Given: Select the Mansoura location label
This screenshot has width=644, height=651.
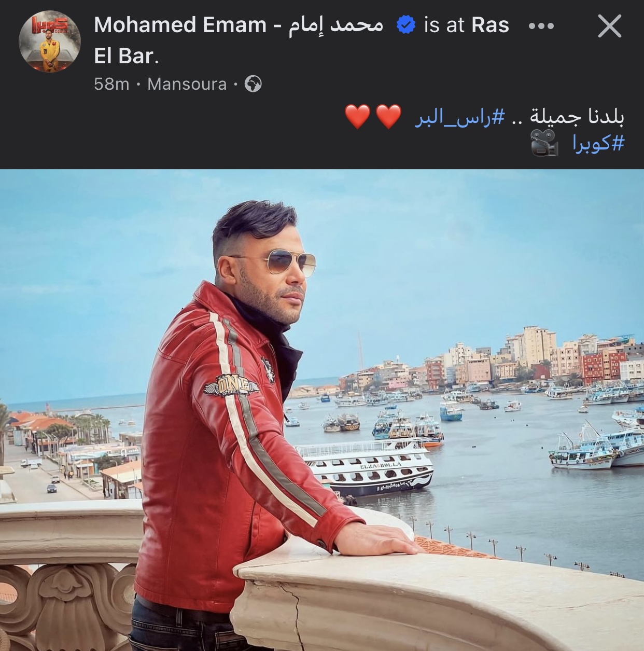Looking at the screenshot, I should tap(187, 84).
